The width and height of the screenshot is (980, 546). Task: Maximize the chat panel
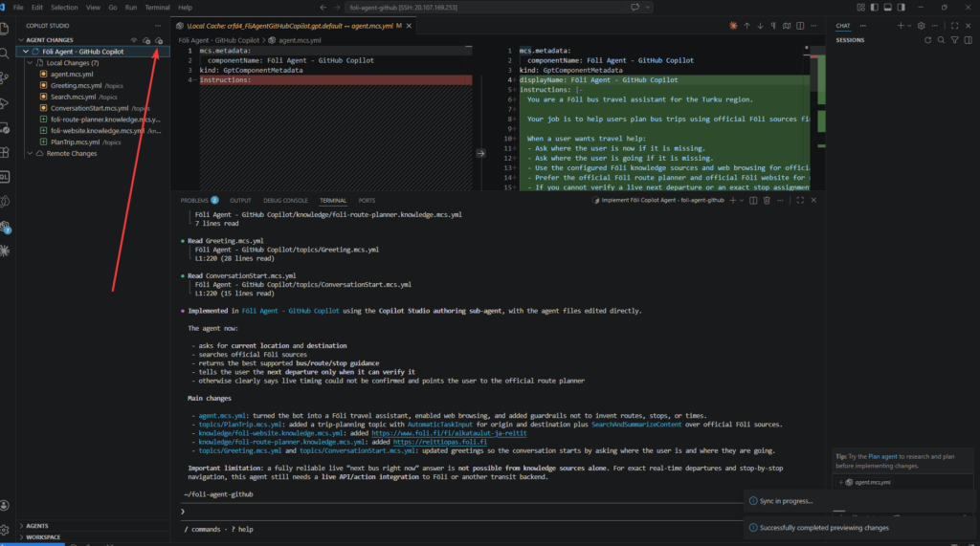click(954, 26)
